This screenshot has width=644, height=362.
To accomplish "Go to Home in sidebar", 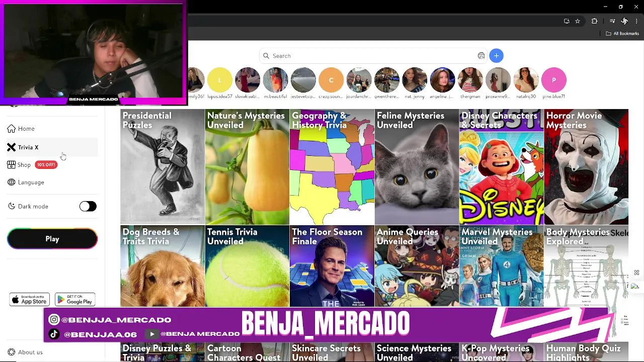I will (x=52, y=129).
